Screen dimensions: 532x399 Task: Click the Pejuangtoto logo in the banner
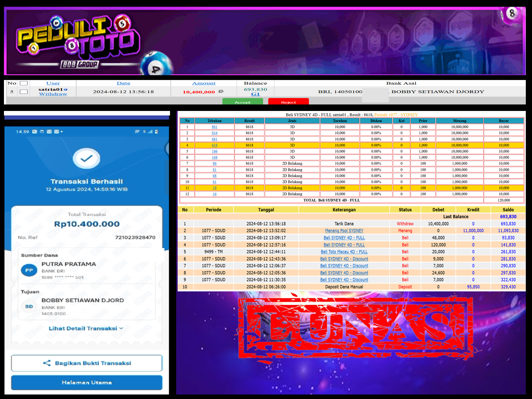pos(77,41)
